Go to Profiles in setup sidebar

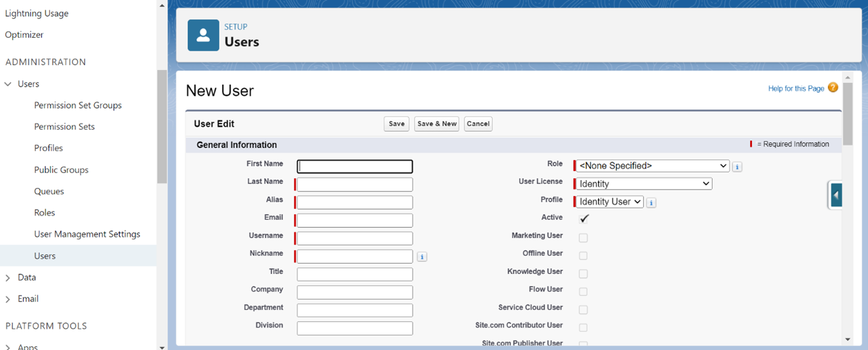[x=49, y=148]
